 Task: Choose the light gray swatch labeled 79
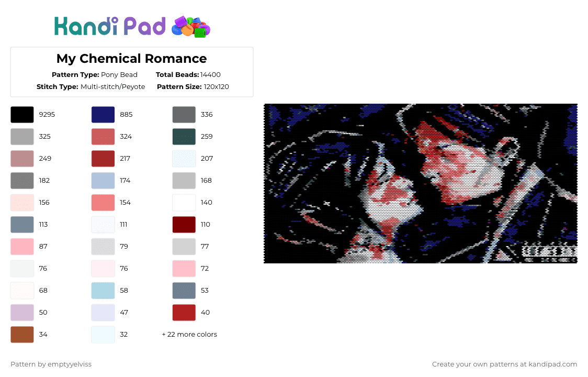(x=103, y=247)
